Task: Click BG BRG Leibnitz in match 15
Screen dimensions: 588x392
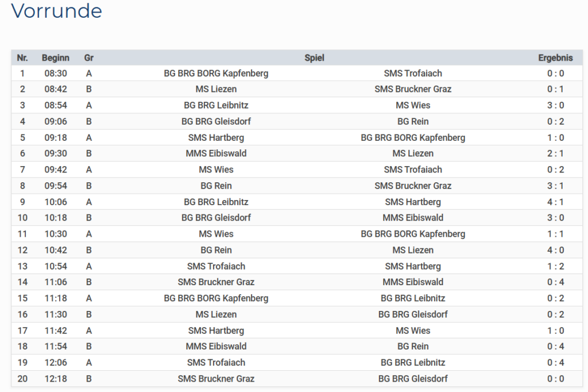Action: click(x=413, y=298)
